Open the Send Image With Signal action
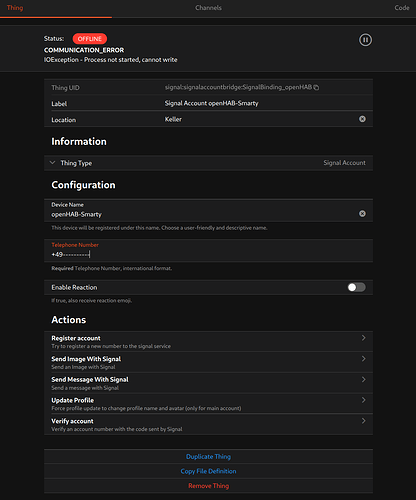 pyautogui.click(x=208, y=362)
